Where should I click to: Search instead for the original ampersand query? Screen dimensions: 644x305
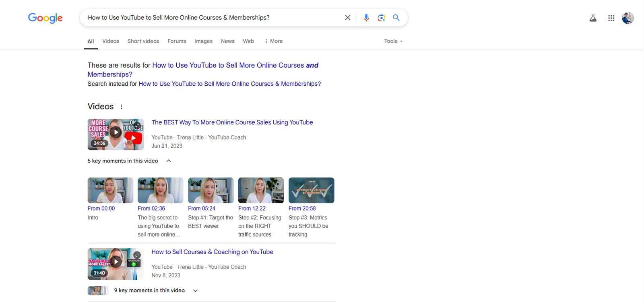[229, 84]
